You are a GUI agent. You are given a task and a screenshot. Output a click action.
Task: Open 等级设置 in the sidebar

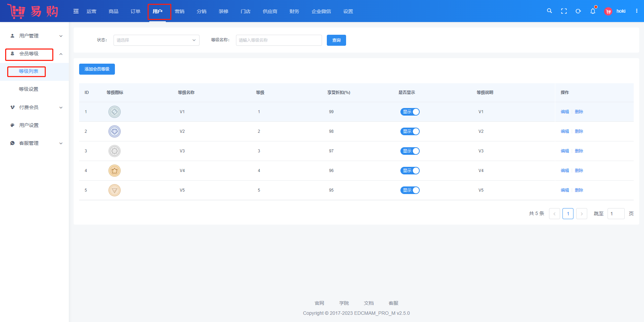[29, 89]
